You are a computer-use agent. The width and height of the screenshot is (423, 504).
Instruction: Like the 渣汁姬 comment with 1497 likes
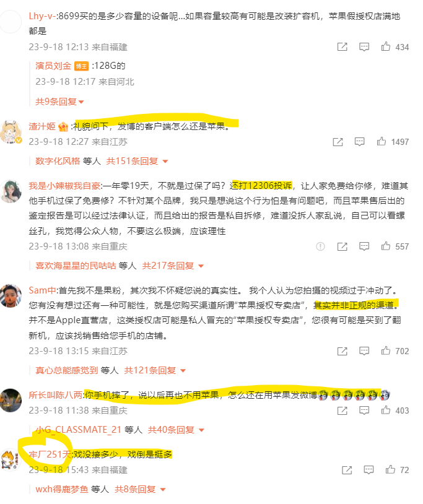(x=382, y=141)
